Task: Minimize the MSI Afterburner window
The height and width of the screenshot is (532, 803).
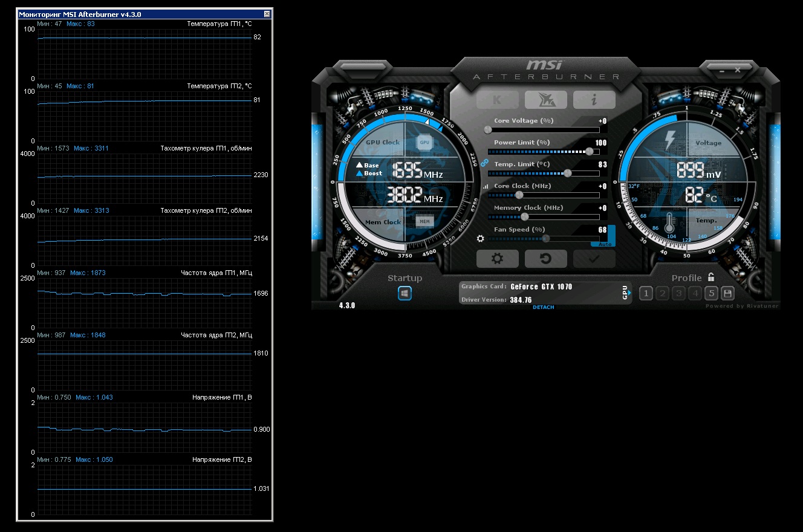Action: click(722, 70)
